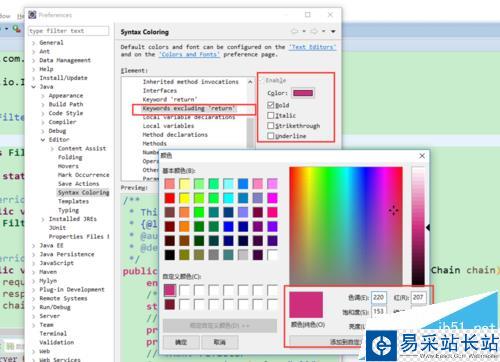
Task: Open Folding preferences page
Action: [x=70, y=157]
